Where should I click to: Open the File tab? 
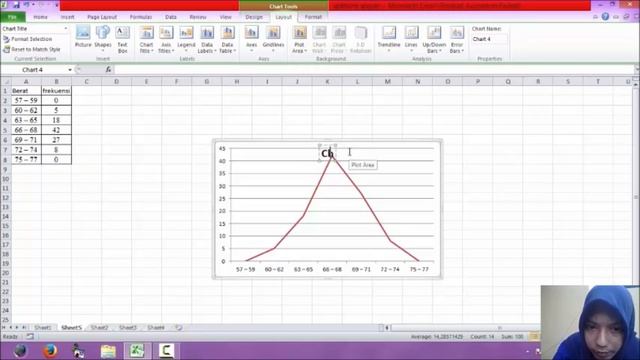click(13, 17)
